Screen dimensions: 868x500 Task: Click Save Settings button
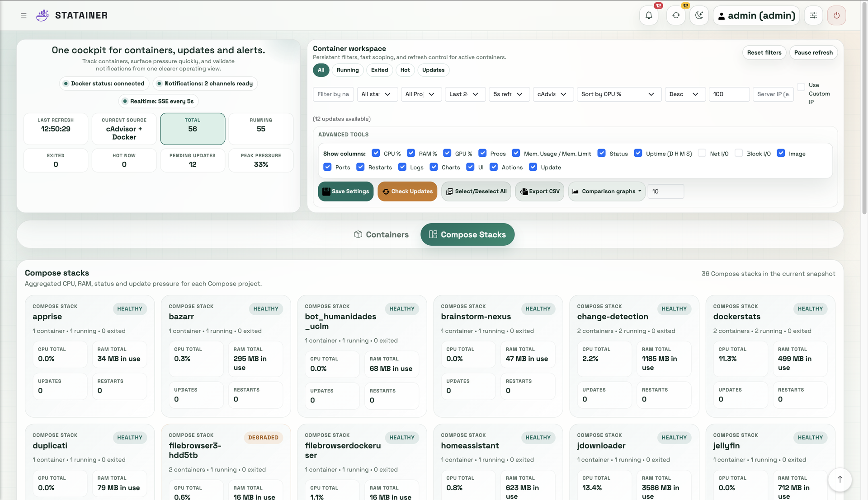coord(345,192)
